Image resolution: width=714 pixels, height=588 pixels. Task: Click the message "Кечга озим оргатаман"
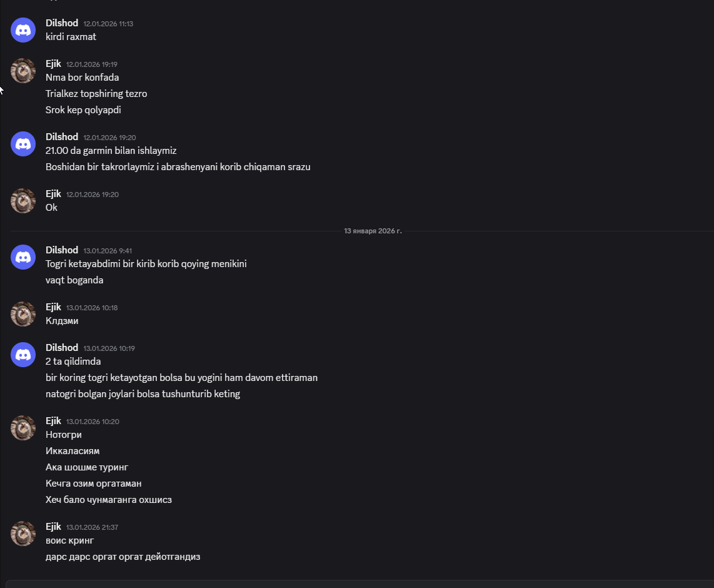(94, 484)
